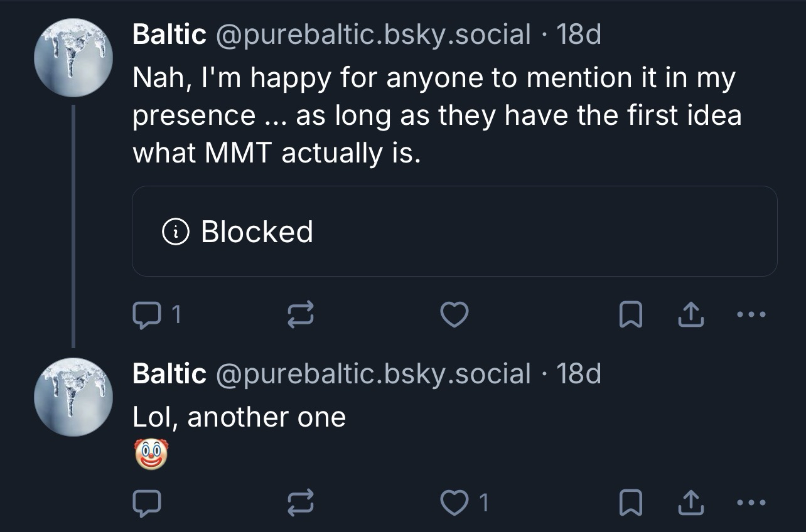806x532 pixels.
Task: Visit @purebaltic.bsky.social handle in second post
Action: point(373,374)
